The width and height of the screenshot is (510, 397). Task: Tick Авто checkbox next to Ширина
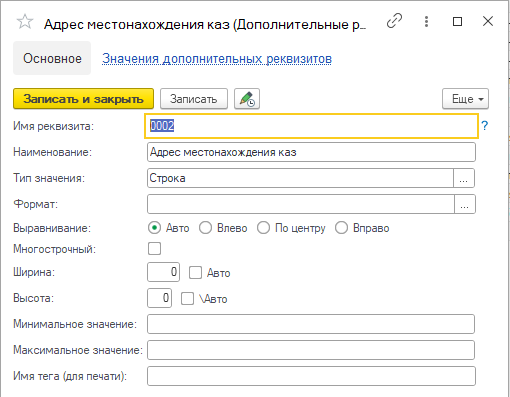coord(195,272)
